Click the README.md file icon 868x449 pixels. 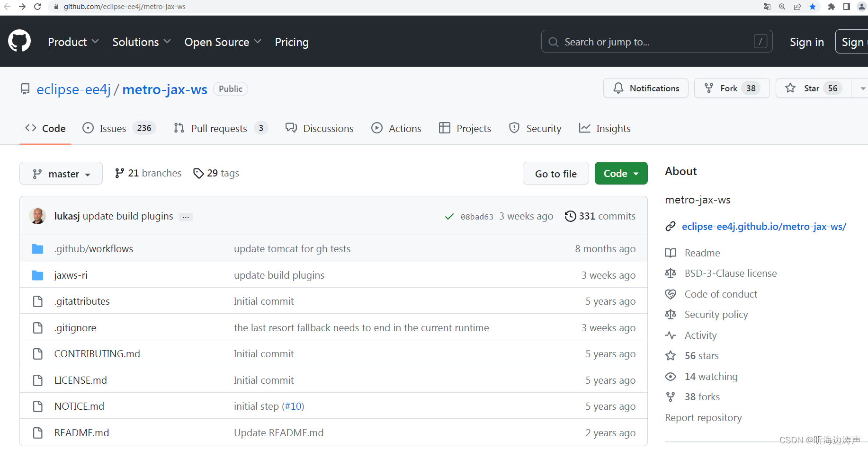pyautogui.click(x=38, y=432)
